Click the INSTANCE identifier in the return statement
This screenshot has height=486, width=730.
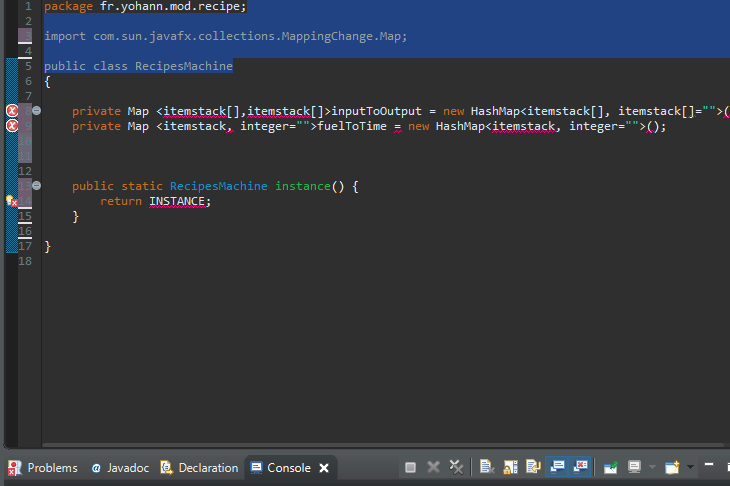click(179, 201)
